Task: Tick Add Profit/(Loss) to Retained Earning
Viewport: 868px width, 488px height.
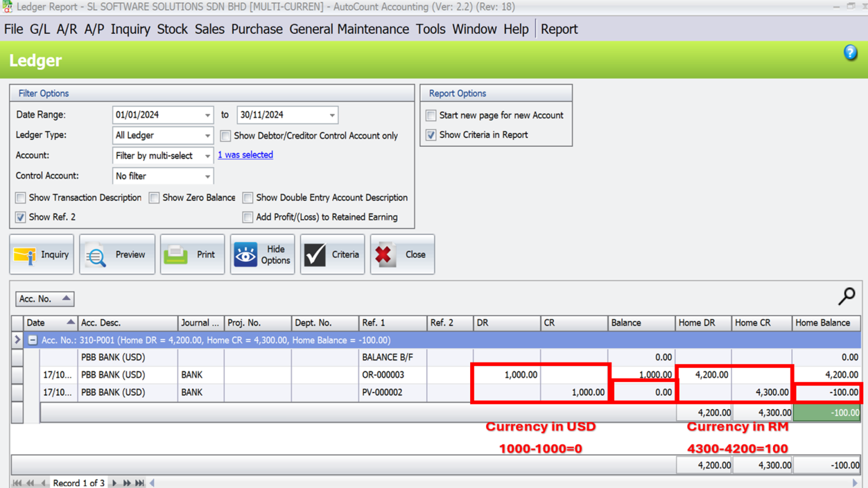Action: click(x=248, y=217)
